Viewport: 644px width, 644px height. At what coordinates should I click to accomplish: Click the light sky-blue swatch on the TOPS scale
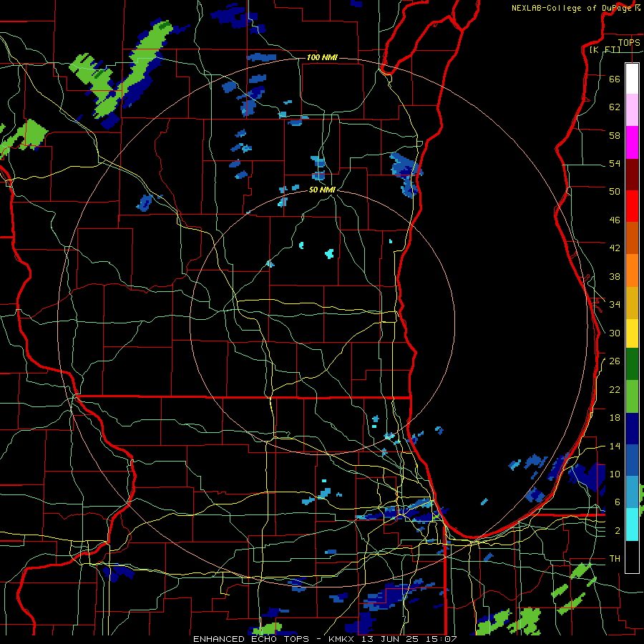[632, 492]
